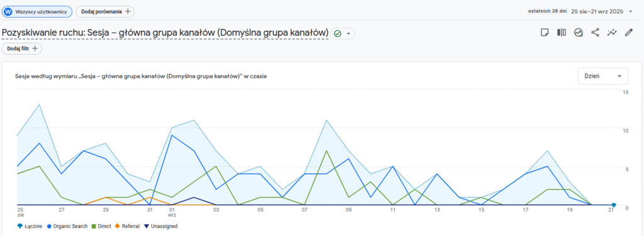Click the sticky note annotations icon

click(x=545, y=33)
